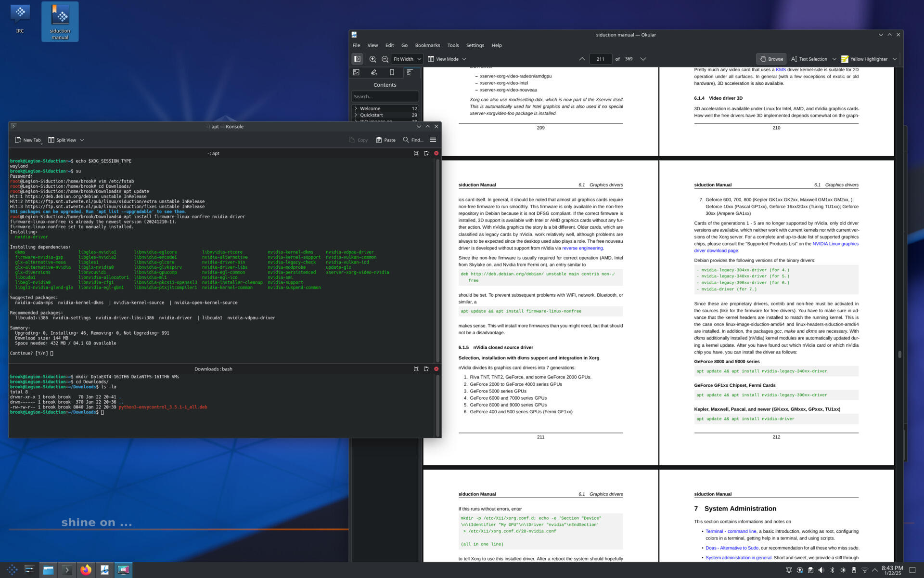Show the Bookmarks sidebar panel

[x=392, y=72]
